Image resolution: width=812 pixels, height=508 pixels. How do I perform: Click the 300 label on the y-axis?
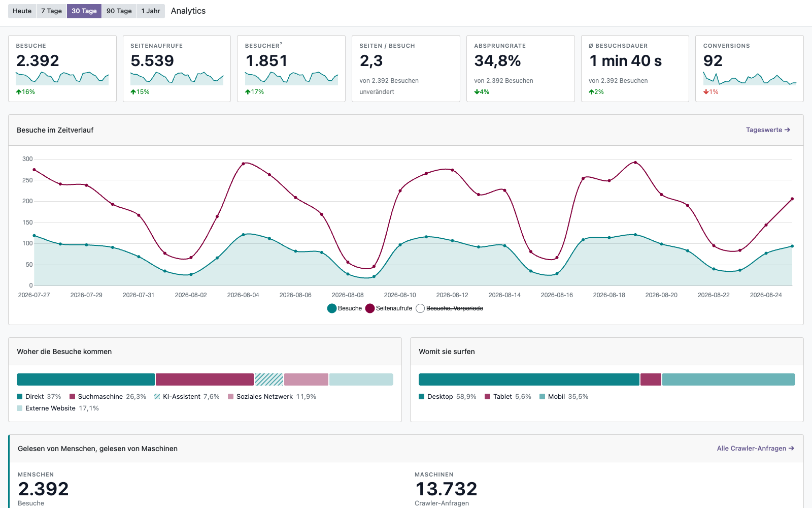click(x=27, y=159)
